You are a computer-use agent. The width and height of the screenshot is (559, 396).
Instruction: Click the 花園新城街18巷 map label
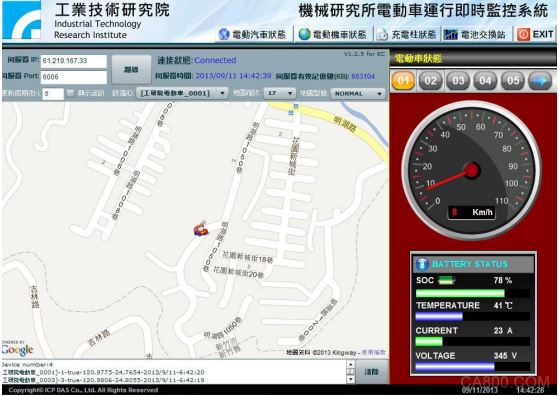(x=248, y=257)
